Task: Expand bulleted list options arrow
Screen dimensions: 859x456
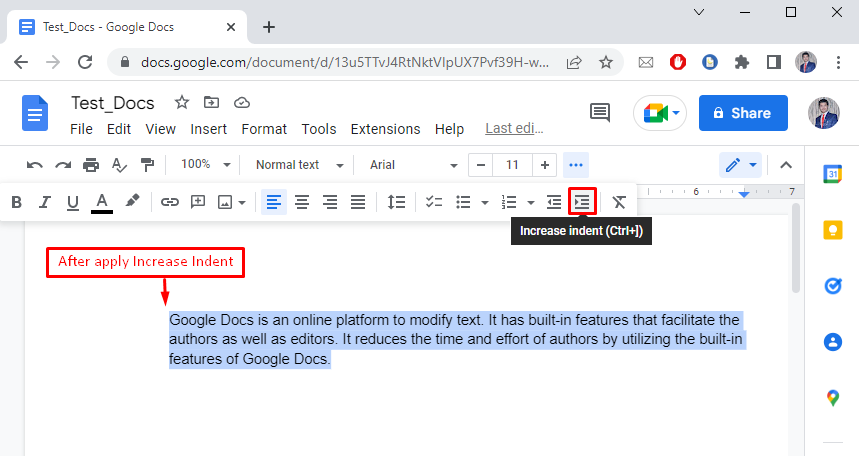Action: [484, 203]
